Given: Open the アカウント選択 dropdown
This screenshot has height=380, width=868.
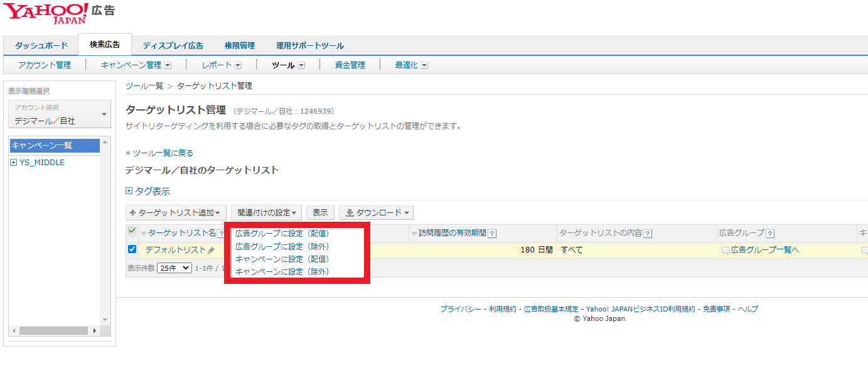Looking at the screenshot, I should click(x=59, y=114).
